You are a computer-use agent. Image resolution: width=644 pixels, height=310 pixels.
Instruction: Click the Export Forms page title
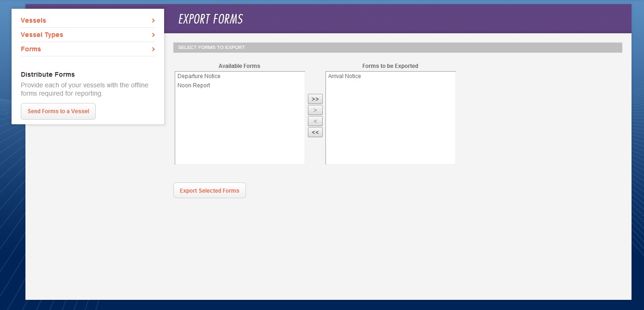coord(210,19)
